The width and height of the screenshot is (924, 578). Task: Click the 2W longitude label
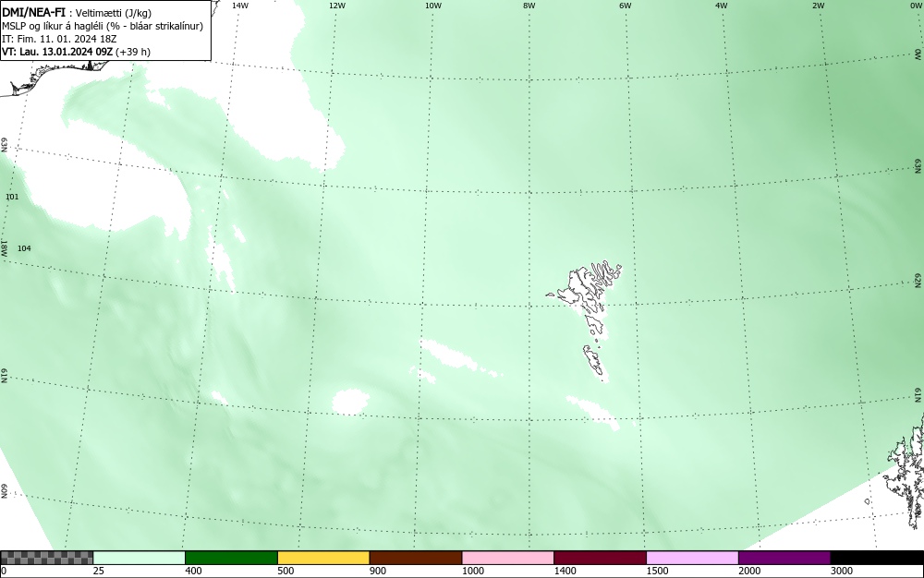[x=818, y=6]
